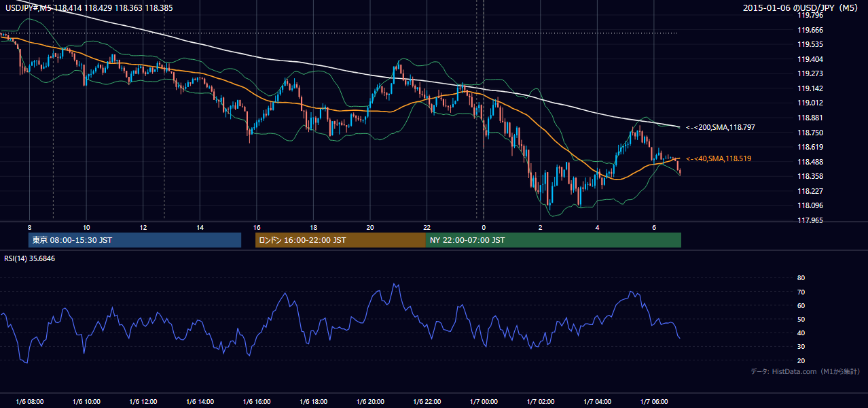868x408 pixels.
Task: Select the NY 22:00-07:00 JST session bar
Action: pyautogui.click(x=554, y=240)
